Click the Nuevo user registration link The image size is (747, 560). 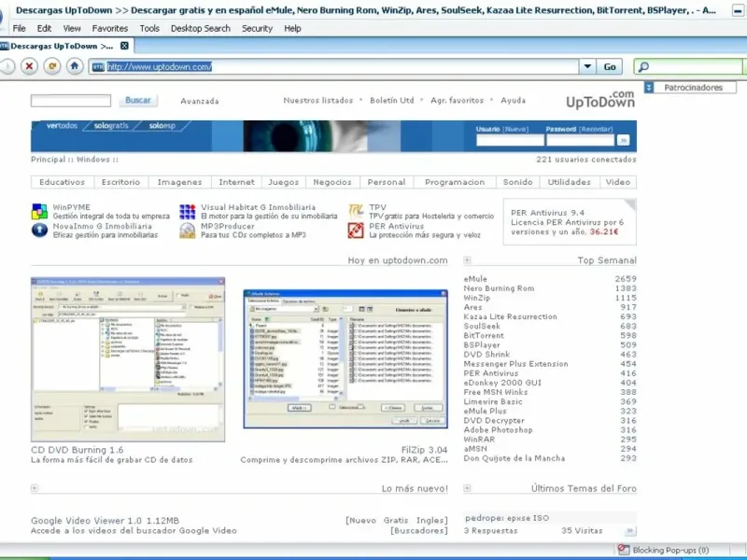tap(516, 129)
